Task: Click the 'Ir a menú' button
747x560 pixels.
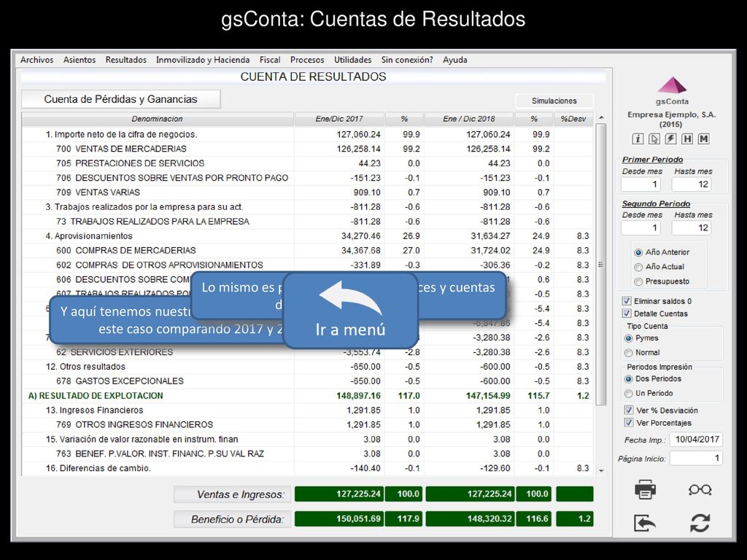Action: [x=351, y=311]
